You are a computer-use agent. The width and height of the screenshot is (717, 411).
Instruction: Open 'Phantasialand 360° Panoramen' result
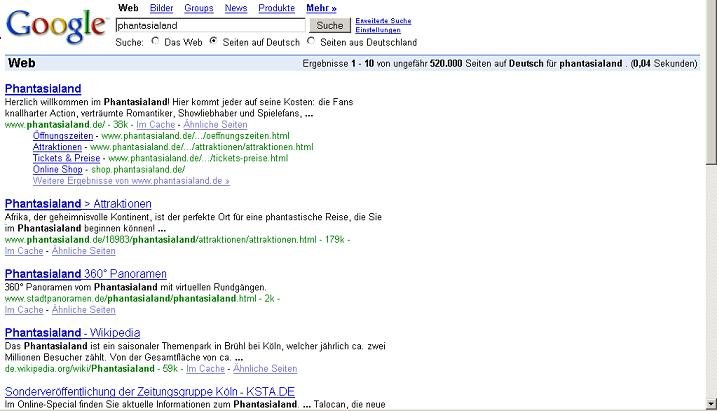pyautogui.click(x=86, y=274)
